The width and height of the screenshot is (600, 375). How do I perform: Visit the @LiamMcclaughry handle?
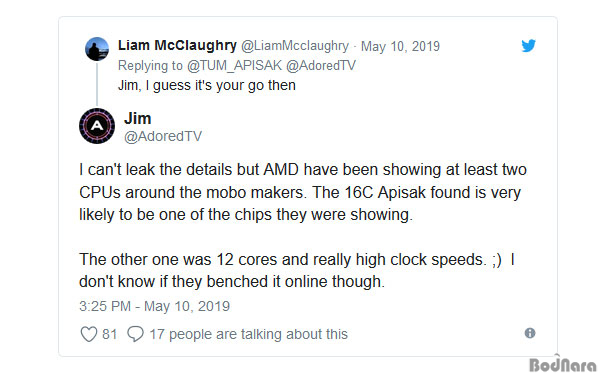point(295,46)
